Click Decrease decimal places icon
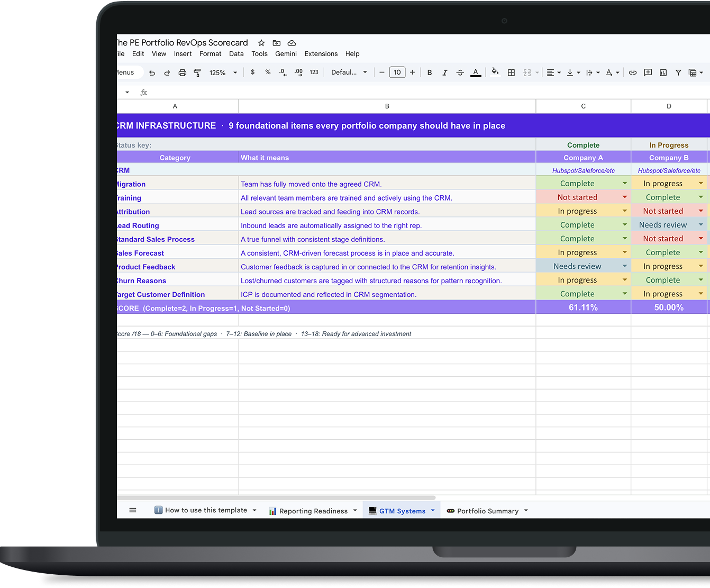 click(283, 73)
